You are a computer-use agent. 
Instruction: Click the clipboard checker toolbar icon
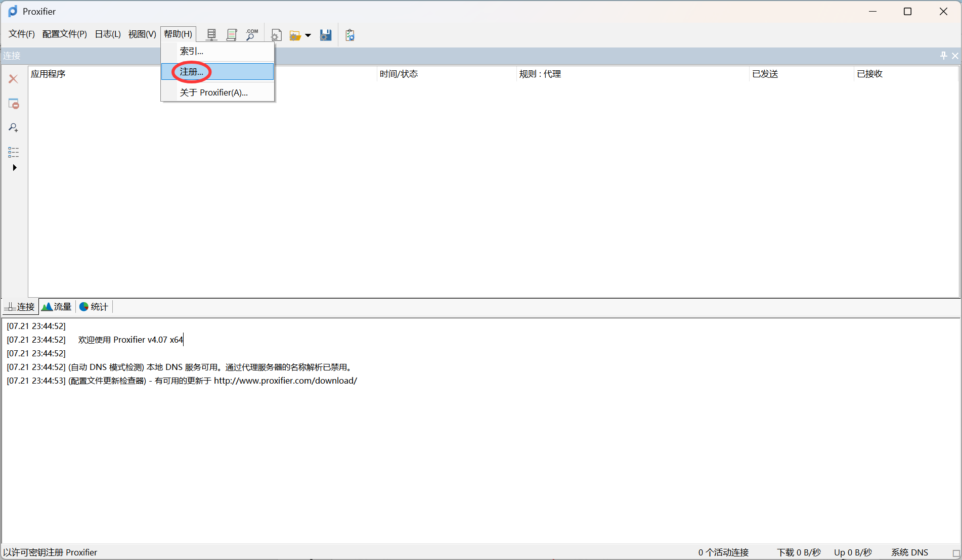coord(349,35)
